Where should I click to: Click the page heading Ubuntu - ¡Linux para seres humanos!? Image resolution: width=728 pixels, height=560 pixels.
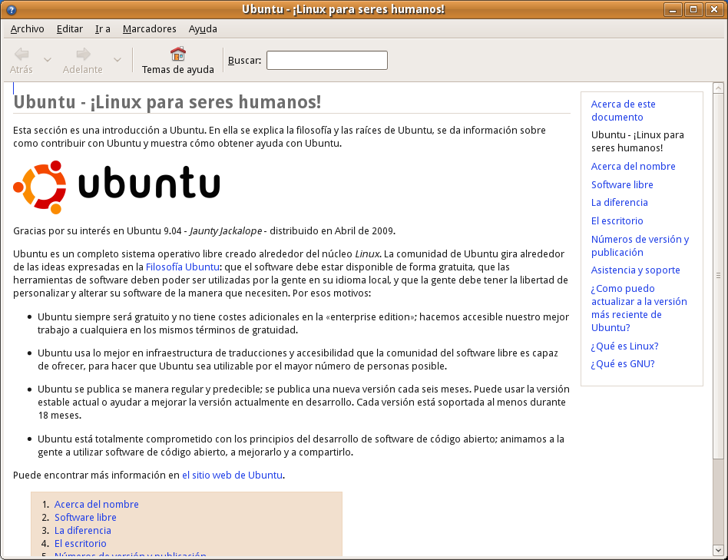pos(167,102)
